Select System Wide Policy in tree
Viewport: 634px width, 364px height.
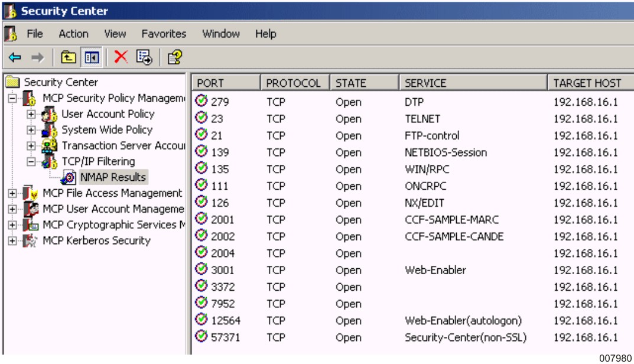pos(106,130)
